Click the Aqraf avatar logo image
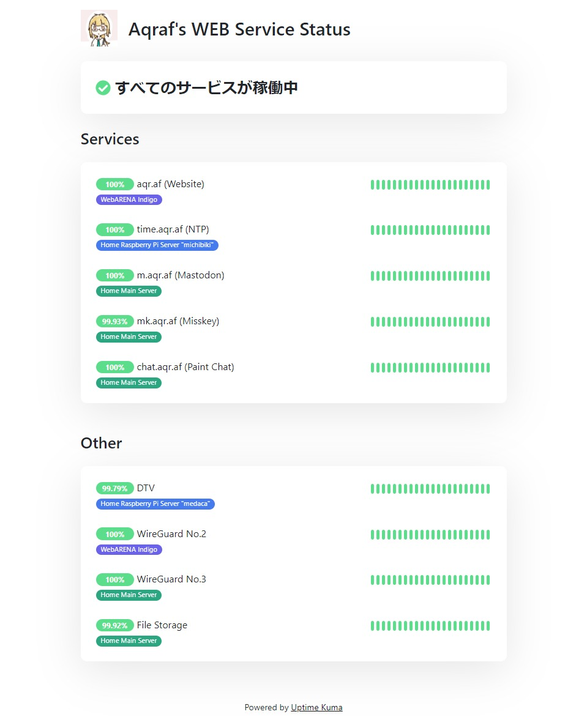This screenshot has width=587, height=728. [99, 28]
